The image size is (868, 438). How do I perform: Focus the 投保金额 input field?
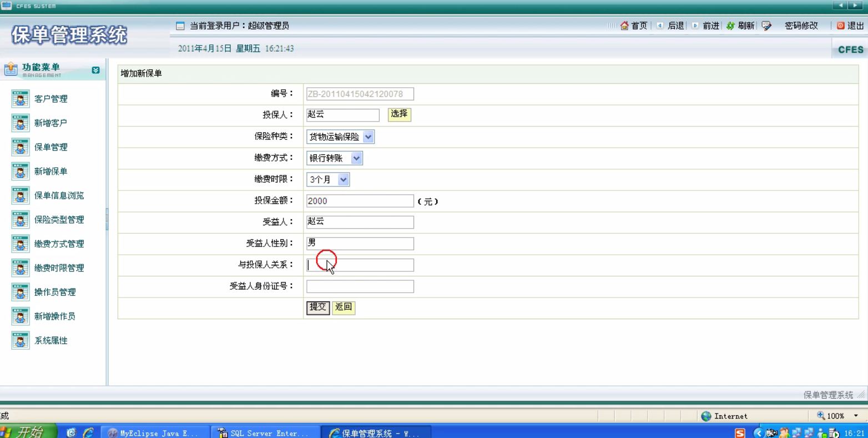tap(360, 201)
